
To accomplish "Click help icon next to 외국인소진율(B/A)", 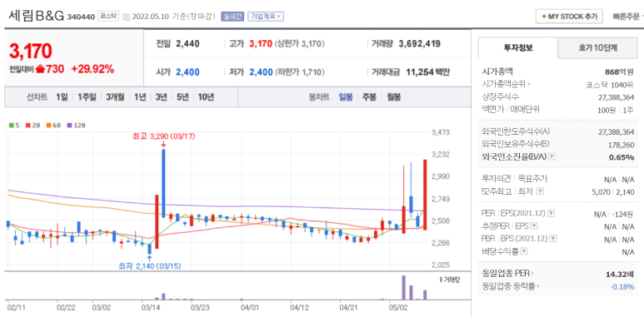I will tap(552, 156).
